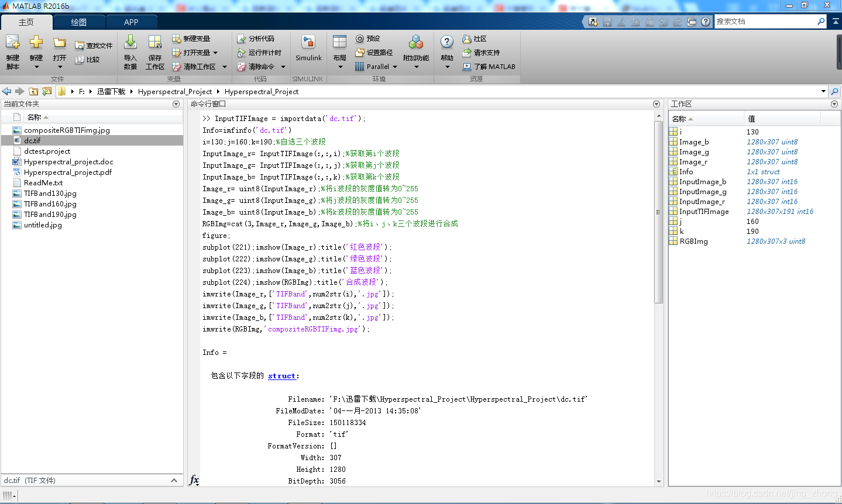Click the up one folder icon
The image size is (842, 504).
click(x=33, y=91)
